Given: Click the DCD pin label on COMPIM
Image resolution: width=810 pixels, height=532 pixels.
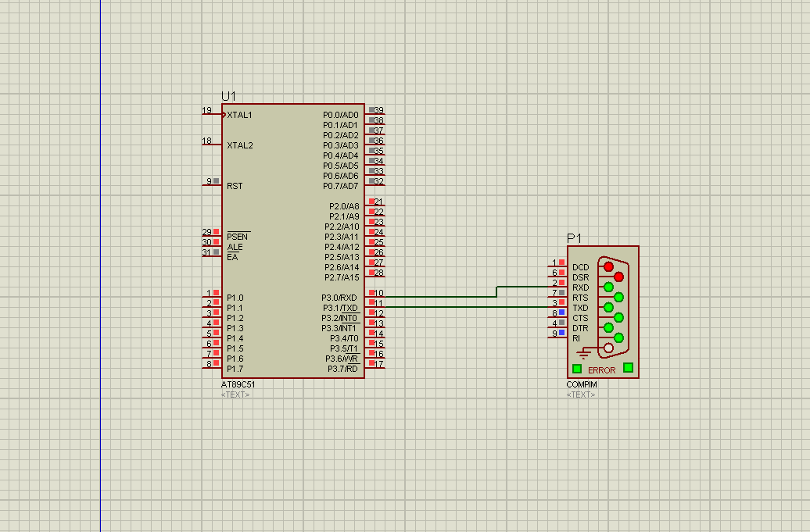Looking at the screenshot, I should 581,267.
